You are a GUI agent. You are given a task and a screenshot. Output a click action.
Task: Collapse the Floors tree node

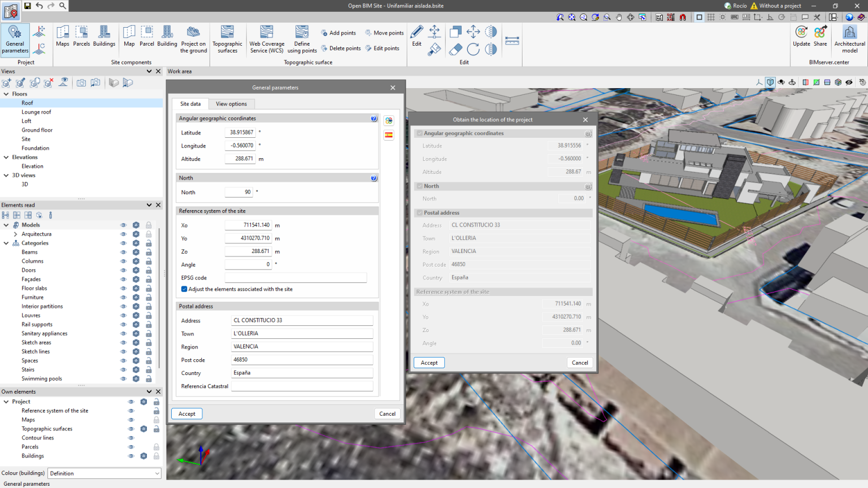(6, 94)
